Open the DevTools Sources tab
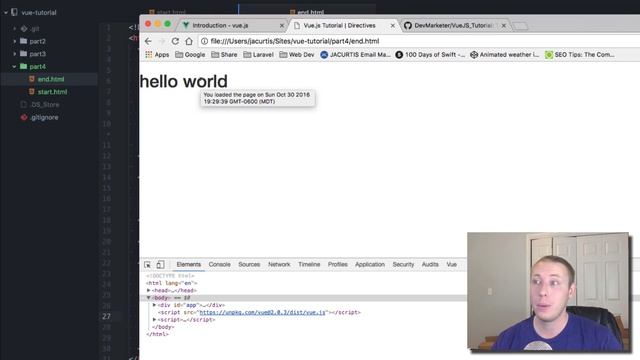This screenshot has width=640, height=360. [249, 264]
